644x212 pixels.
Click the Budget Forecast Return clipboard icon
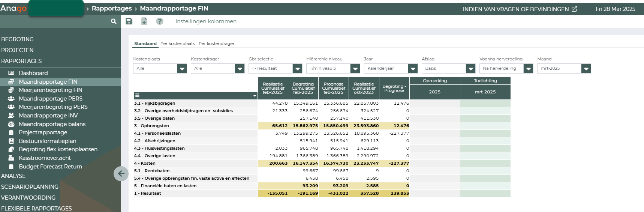pos(11,167)
